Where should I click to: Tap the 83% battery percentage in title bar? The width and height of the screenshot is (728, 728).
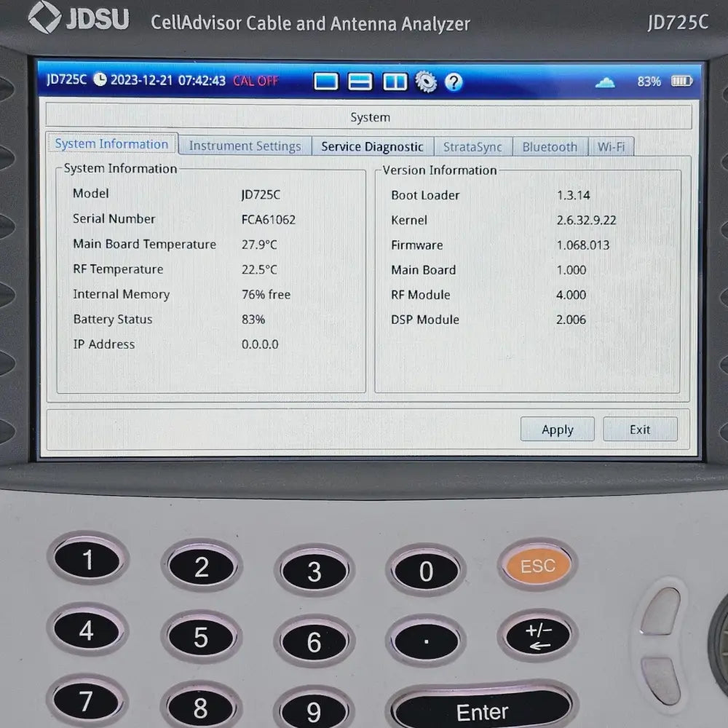649,82
